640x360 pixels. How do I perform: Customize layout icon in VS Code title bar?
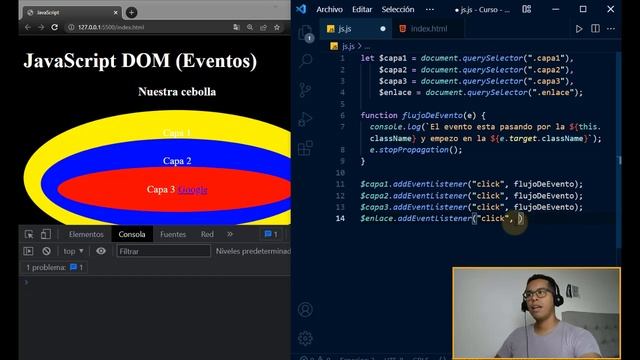(527, 9)
